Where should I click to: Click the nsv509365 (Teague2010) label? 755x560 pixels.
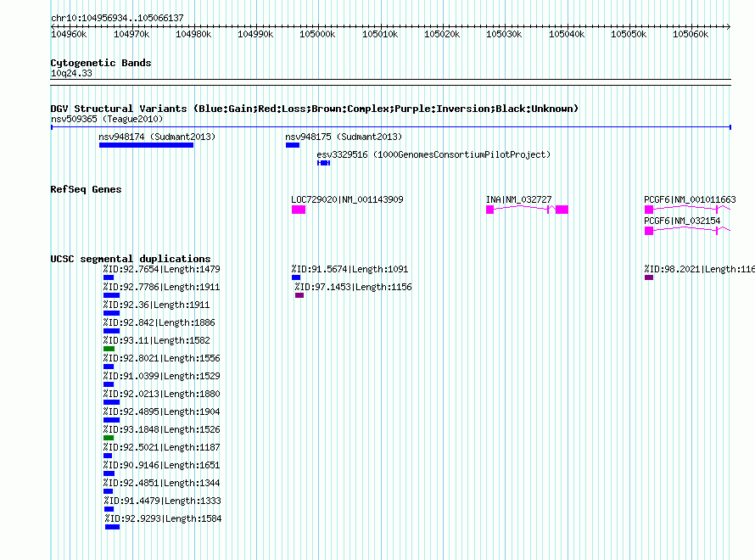point(107,119)
